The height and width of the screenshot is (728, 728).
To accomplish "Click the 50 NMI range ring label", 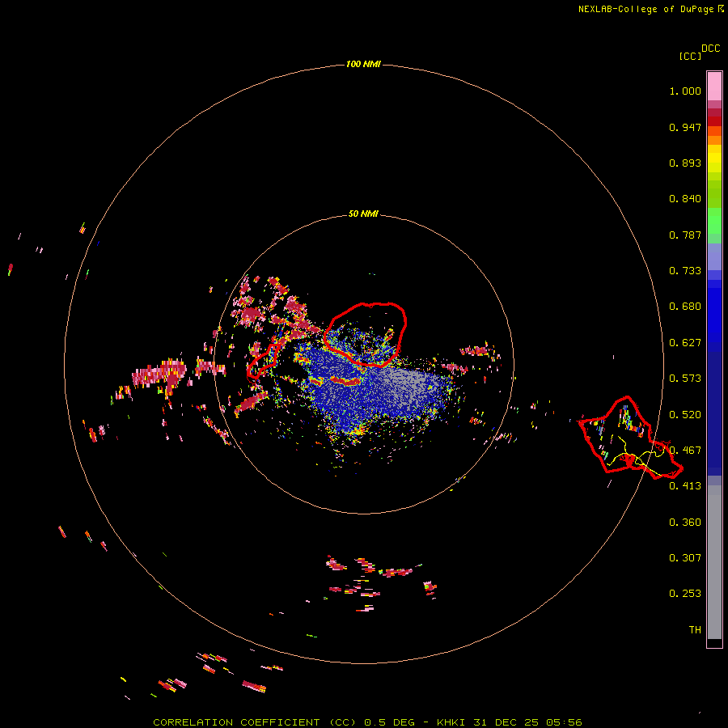I will pos(363,214).
